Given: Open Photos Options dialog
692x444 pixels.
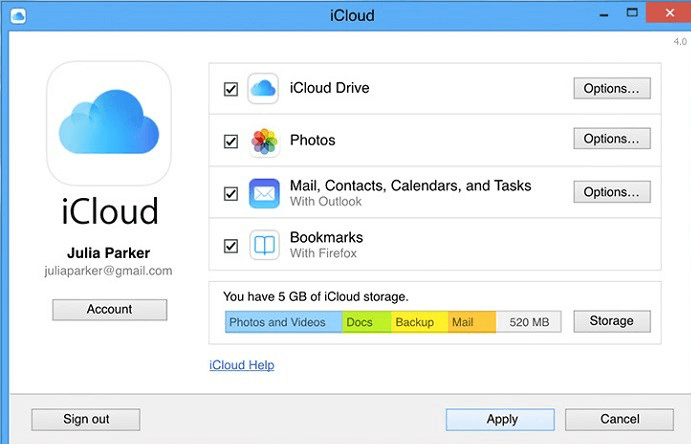Looking at the screenshot, I should click(612, 139).
